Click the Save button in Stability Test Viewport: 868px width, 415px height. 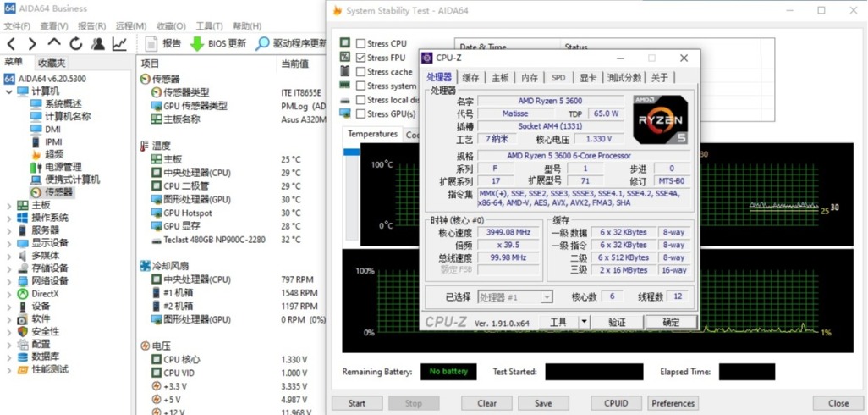(x=543, y=403)
